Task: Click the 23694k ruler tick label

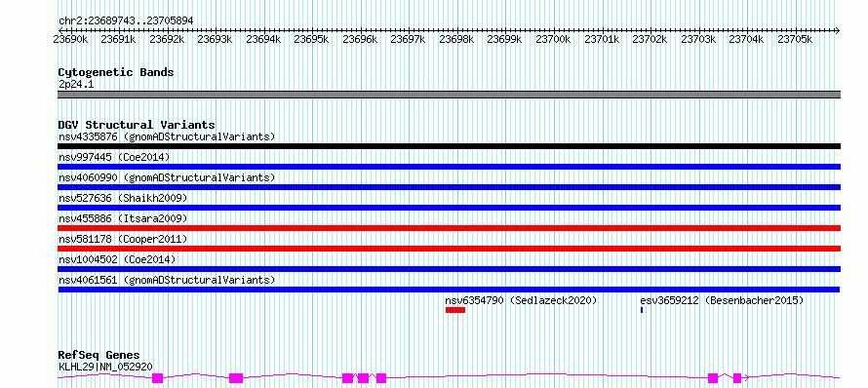Action: coord(263,39)
